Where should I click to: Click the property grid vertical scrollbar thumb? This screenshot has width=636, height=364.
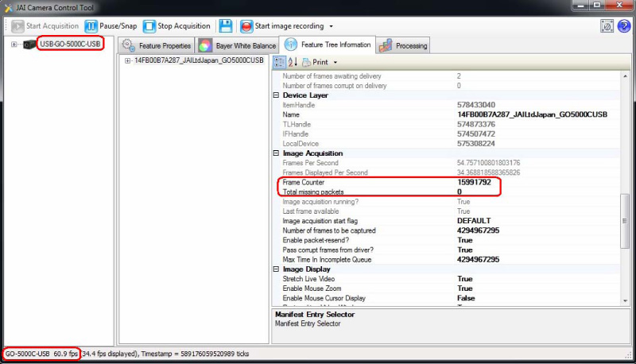pyautogui.click(x=625, y=221)
